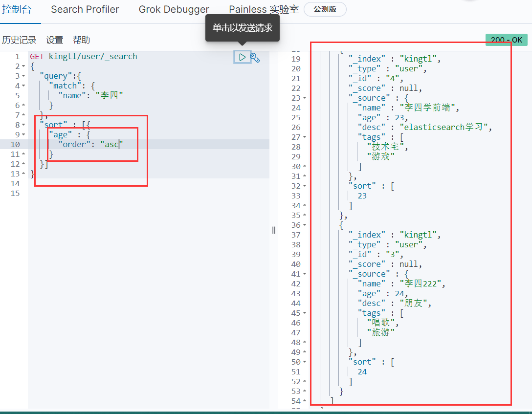Screen dimensions: 532x414
Task: Fold the match block on line 4
Action: click(x=23, y=86)
